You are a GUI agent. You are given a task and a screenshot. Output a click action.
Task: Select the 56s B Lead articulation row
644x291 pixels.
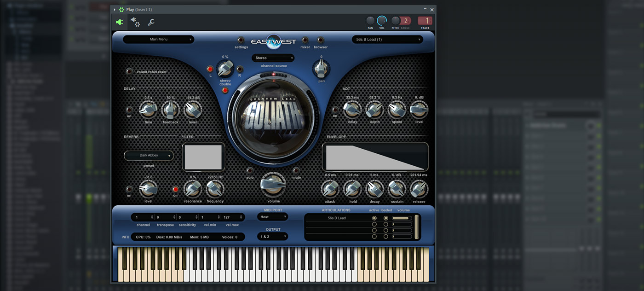(x=337, y=218)
